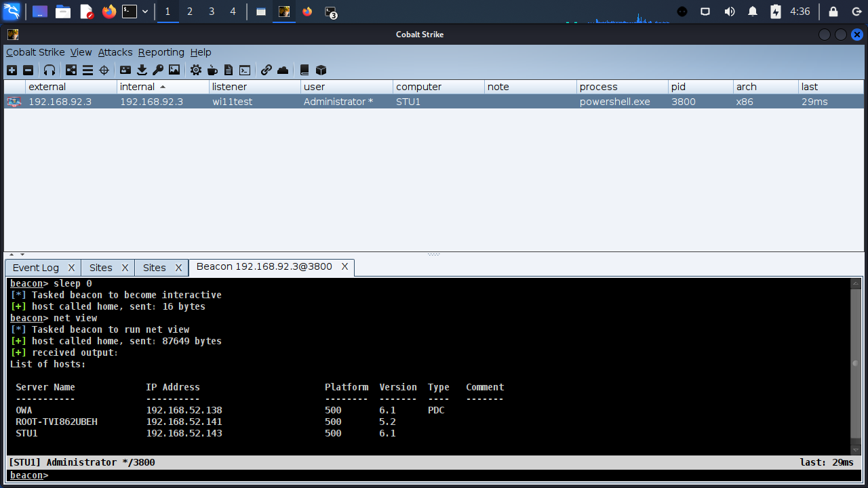
Task: Click beacon command input field
Action: pos(434,476)
